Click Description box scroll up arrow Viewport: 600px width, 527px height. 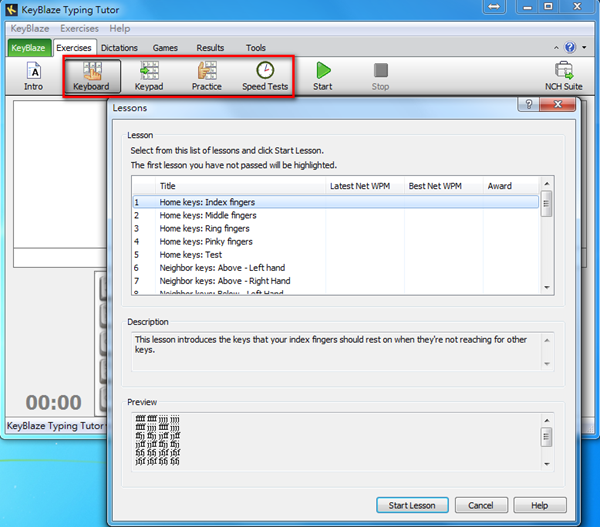[547, 341]
